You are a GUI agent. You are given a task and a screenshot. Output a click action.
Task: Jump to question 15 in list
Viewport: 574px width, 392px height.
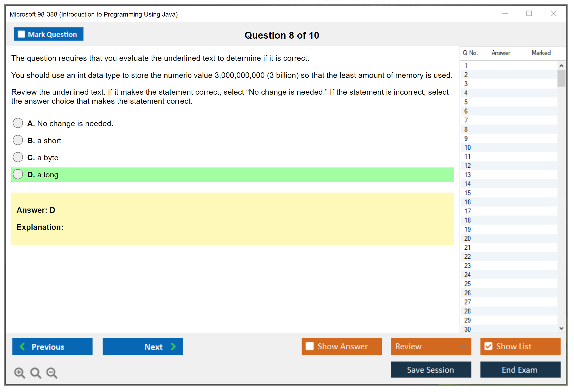(467, 193)
